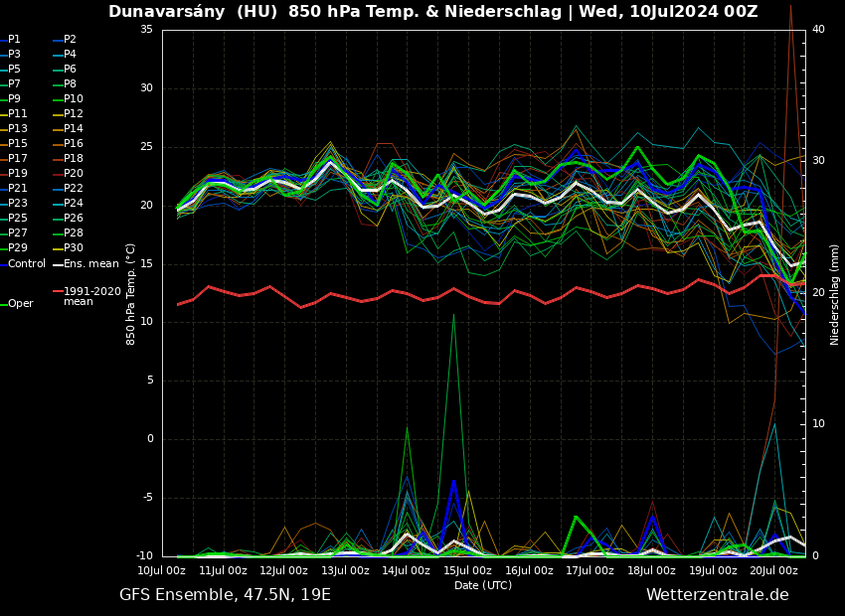Click the 13Jul 00z date tick
The image size is (845, 616).
[x=345, y=570]
